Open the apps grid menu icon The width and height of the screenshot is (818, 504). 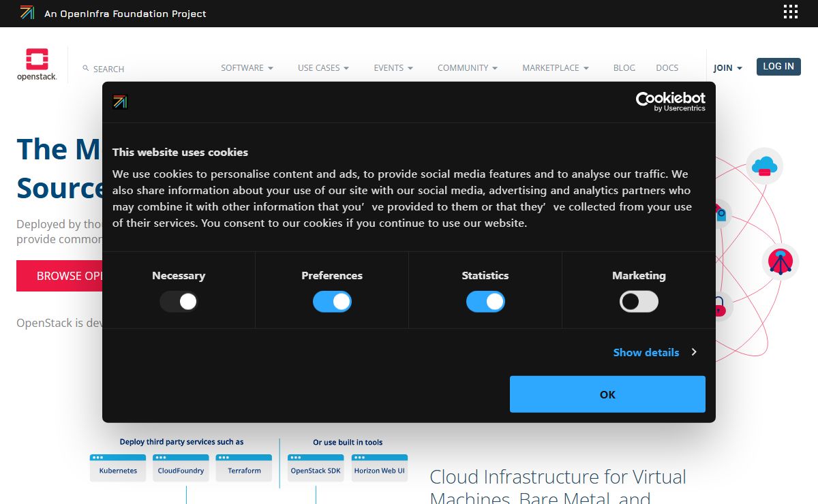pos(790,12)
